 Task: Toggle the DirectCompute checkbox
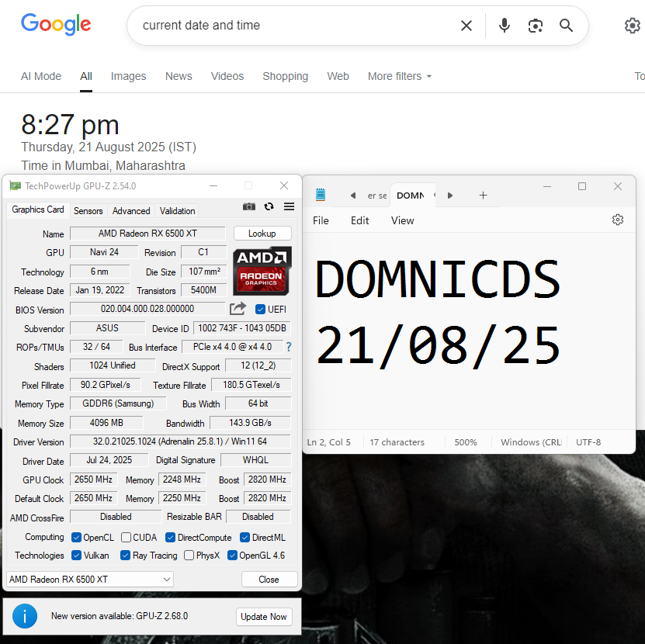click(170, 538)
